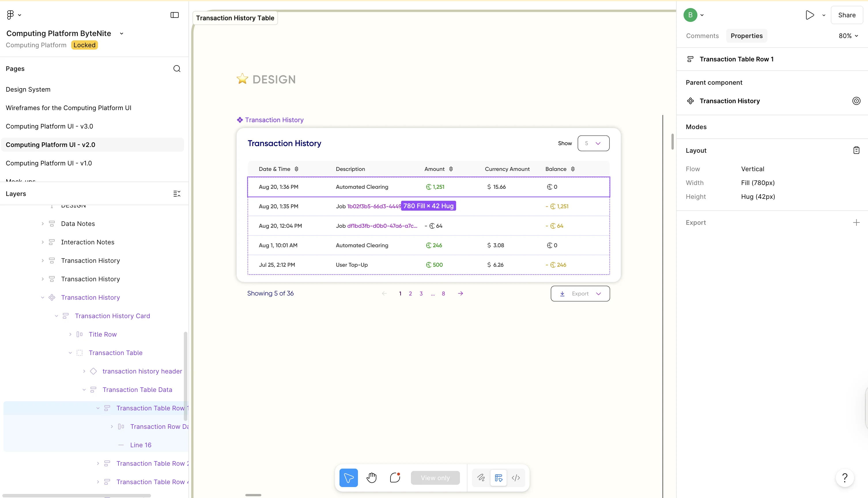Screen dimensions: 868x498
Task: Open Computing Platform UI - v1.0 page
Action: [x=49, y=163]
